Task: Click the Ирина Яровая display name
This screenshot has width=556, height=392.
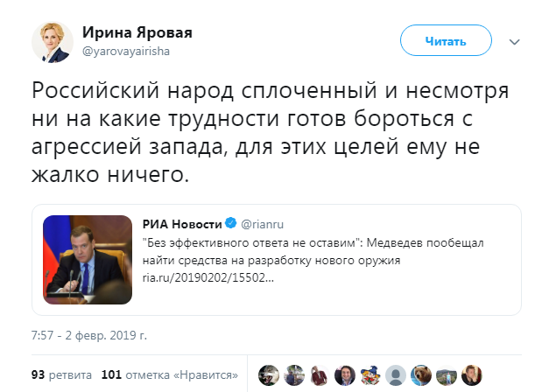Action: point(137,33)
